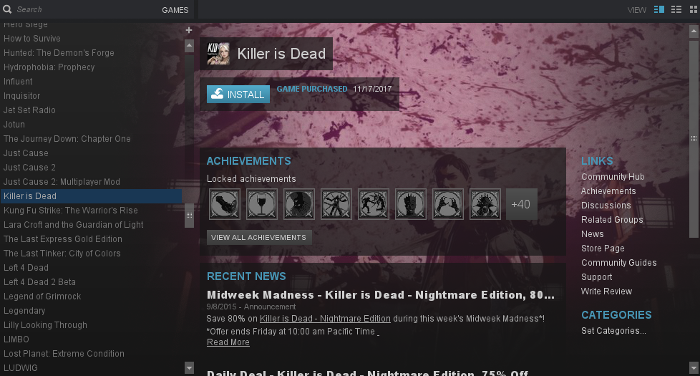Open the third locked achievement icon
This screenshot has height=376, width=700.
click(299, 204)
